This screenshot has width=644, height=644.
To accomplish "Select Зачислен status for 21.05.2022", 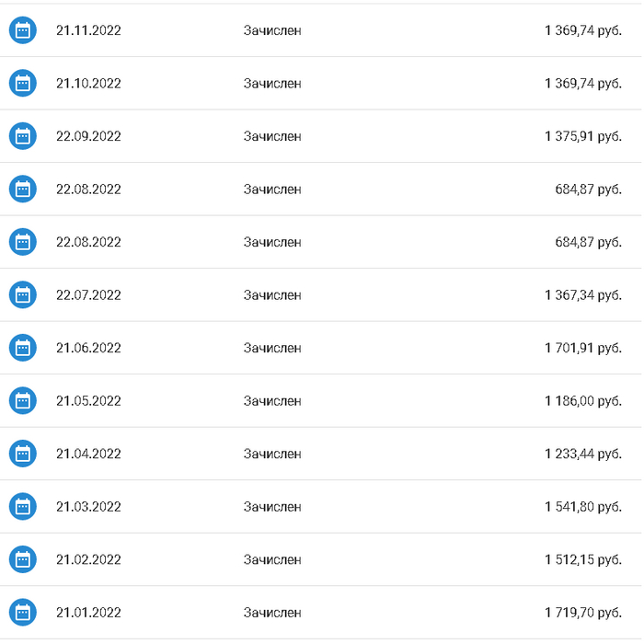I will (x=272, y=401).
